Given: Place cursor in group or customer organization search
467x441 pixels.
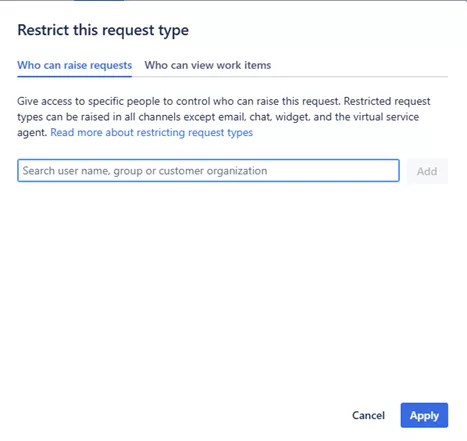Looking at the screenshot, I should pyautogui.click(x=208, y=171).
